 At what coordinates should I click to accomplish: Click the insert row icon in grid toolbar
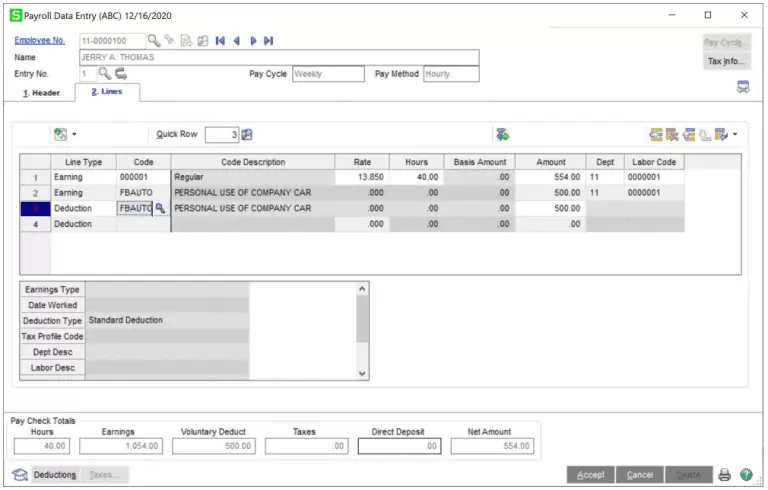coord(656,134)
